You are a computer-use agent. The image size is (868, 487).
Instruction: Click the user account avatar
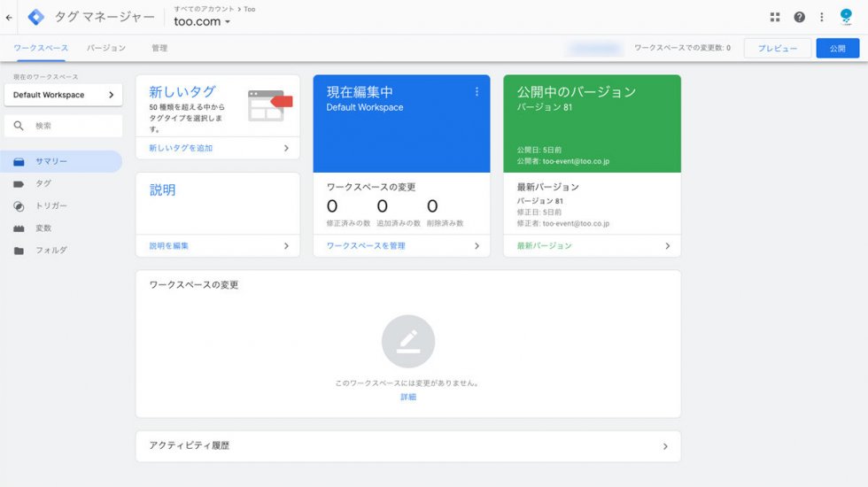point(846,17)
